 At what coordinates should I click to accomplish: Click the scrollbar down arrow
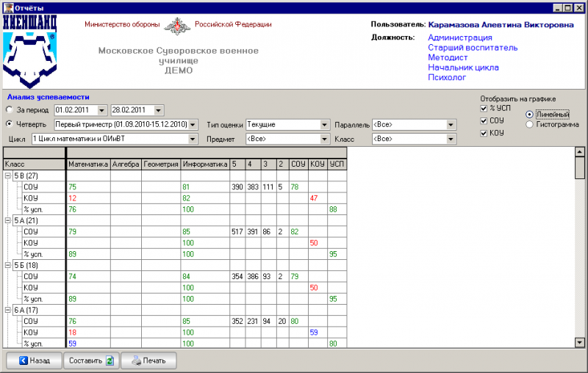coord(580,342)
